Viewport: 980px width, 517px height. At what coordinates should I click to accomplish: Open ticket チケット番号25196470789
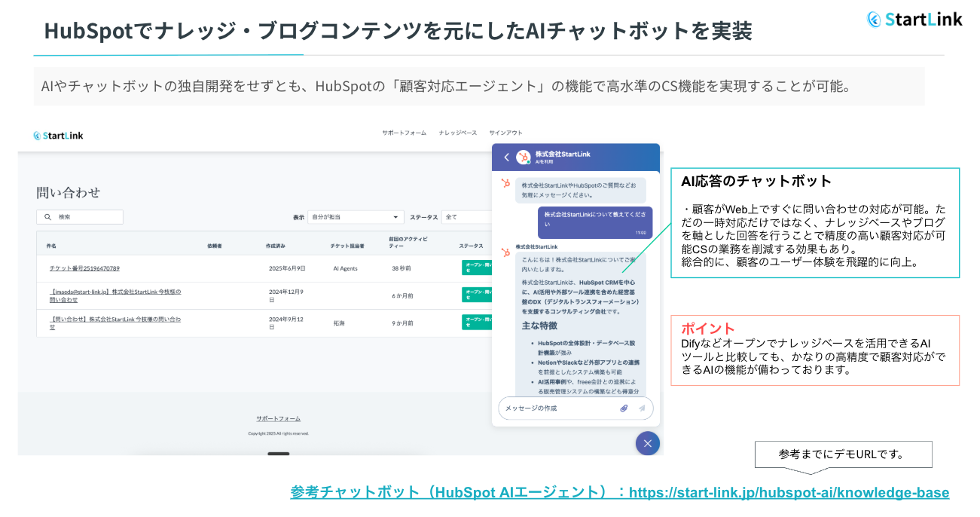coord(84,268)
